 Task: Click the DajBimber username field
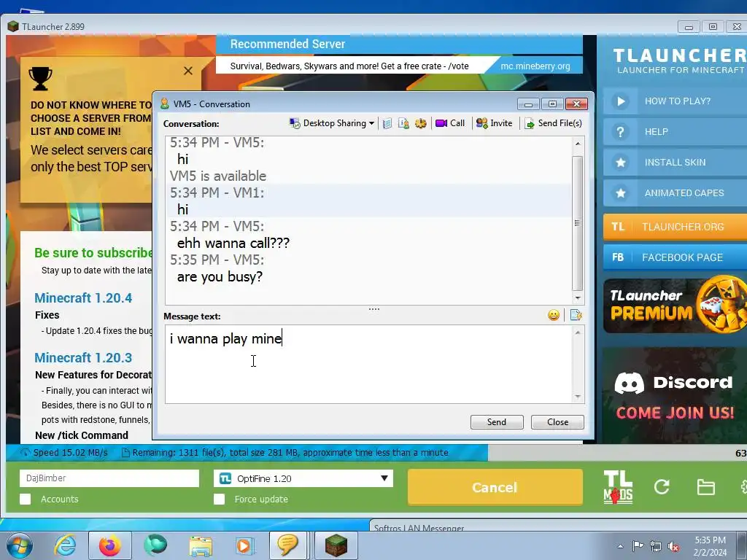point(109,478)
